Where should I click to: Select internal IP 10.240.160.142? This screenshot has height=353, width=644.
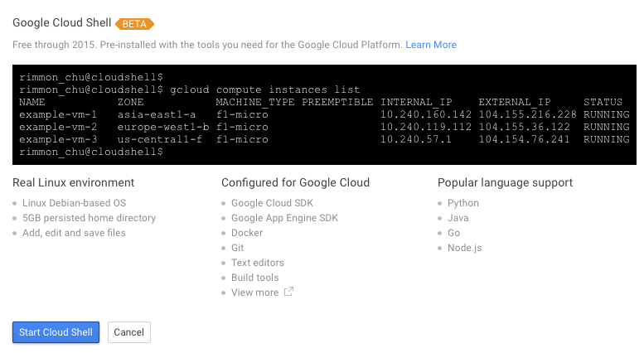[426, 114]
